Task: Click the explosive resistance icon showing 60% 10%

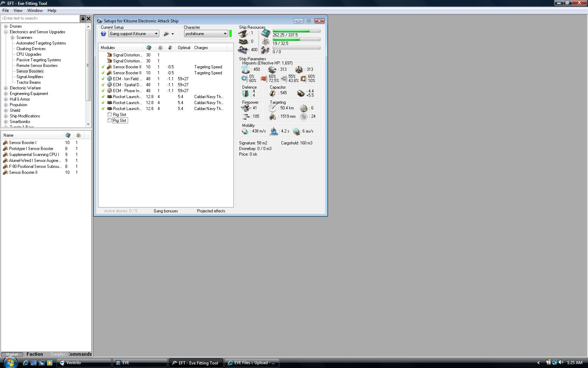Action: [303, 79]
